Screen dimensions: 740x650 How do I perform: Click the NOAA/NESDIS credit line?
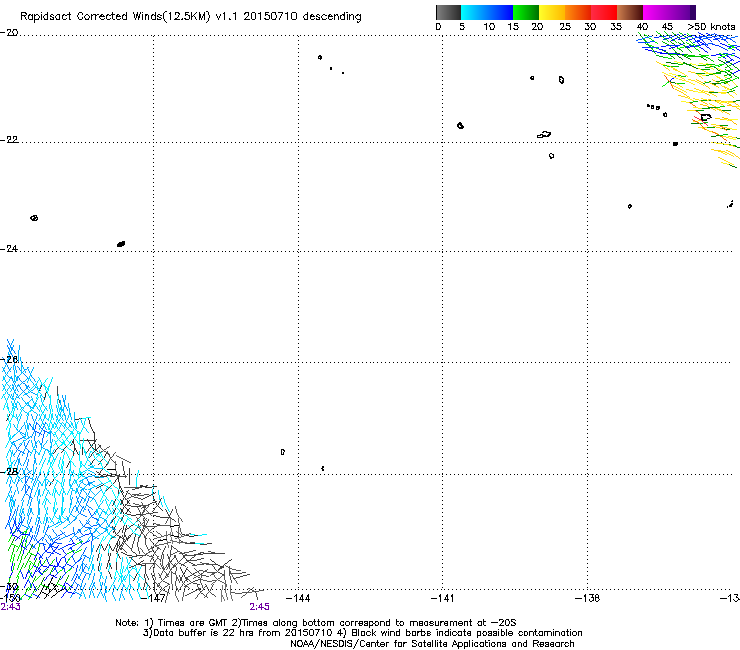click(432, 644)
